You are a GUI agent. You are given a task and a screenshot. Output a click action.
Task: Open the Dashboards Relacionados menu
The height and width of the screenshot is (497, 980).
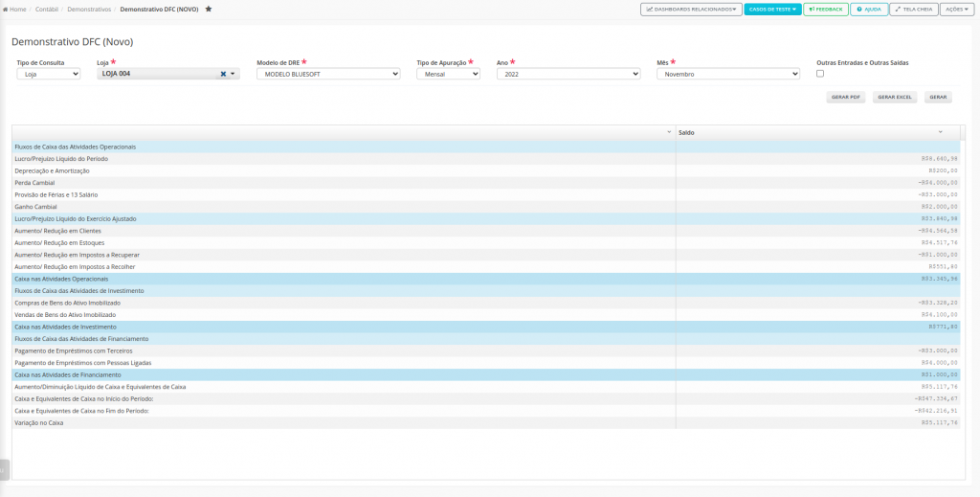click(691, 9)
